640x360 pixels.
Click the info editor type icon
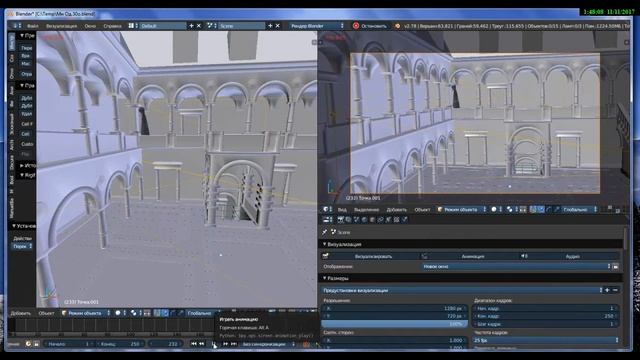click(x=17, y=26)
